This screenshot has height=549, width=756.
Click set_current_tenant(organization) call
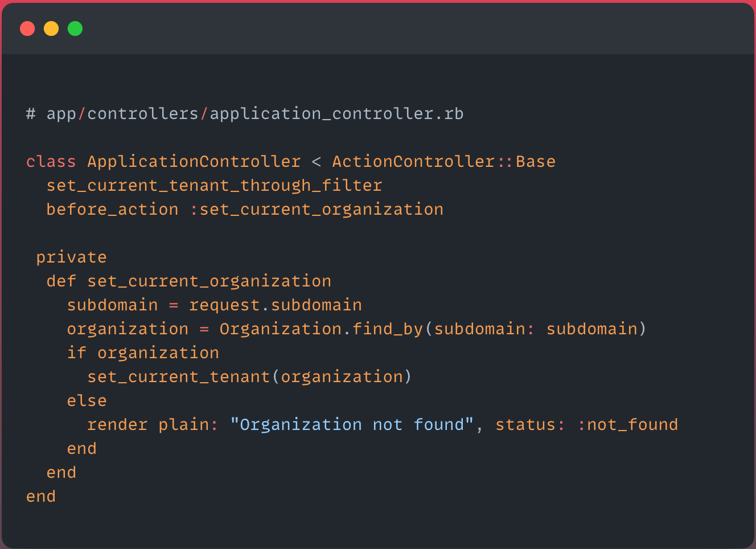click(x=249, y=377)
